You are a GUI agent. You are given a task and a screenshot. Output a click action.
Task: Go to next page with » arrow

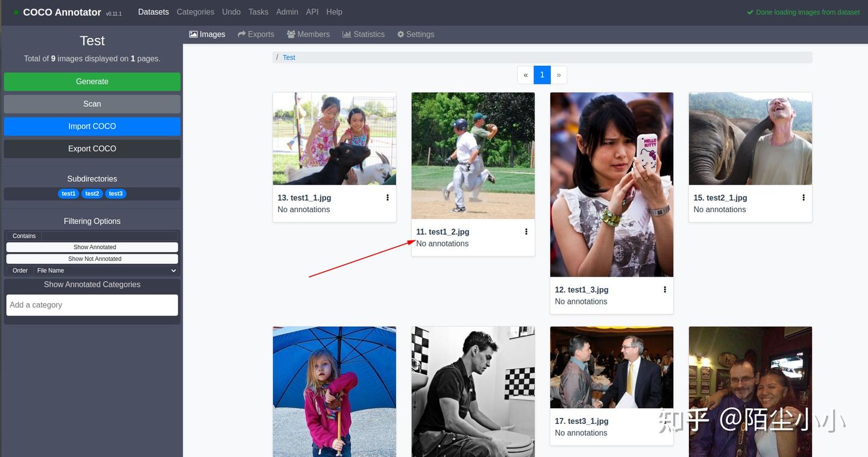559,75
